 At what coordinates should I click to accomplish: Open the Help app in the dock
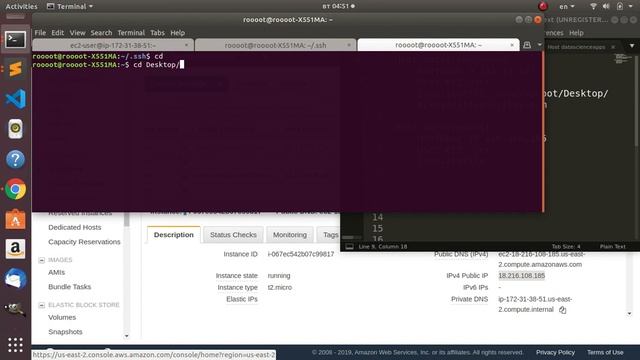[15, 159]
